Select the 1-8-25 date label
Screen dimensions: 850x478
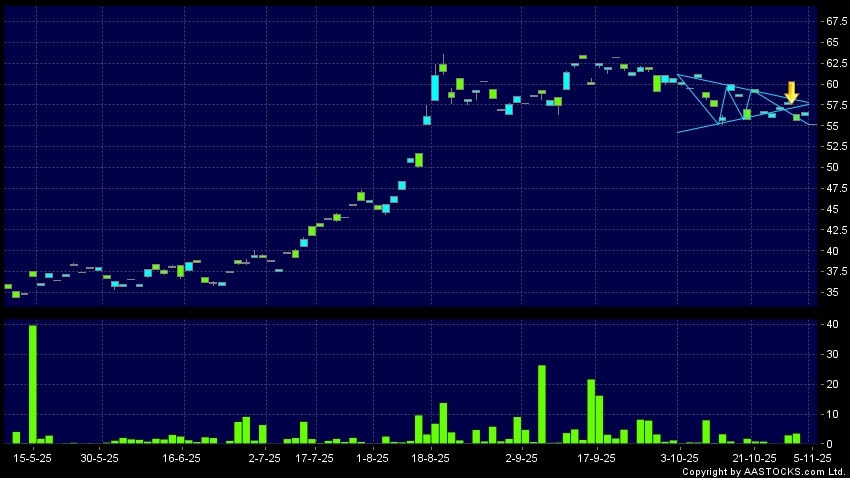tap(372, 457)
